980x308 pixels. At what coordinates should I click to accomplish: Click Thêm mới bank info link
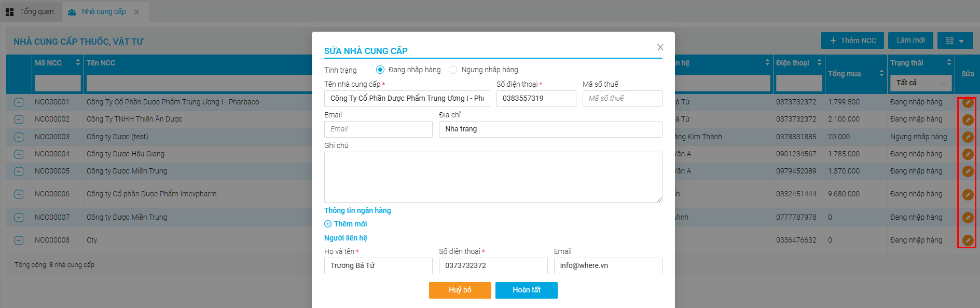(346, 224)
